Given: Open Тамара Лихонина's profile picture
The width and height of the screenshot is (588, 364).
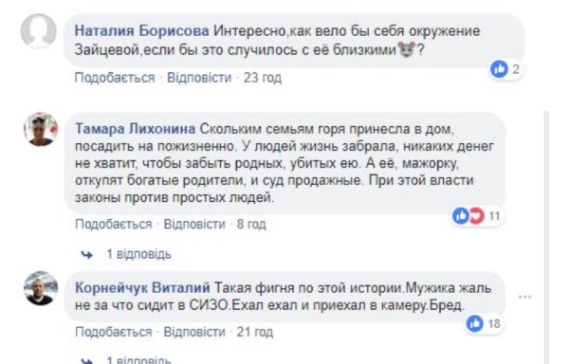Looking at the screenshot, I should [41, 129].
